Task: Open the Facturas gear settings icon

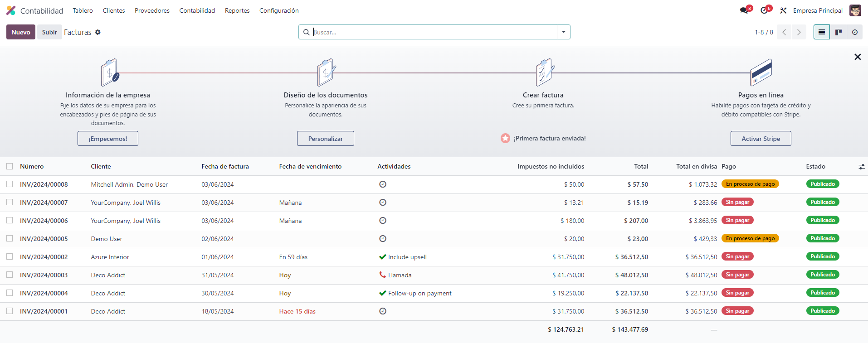Action: click(x=98, y=32)
